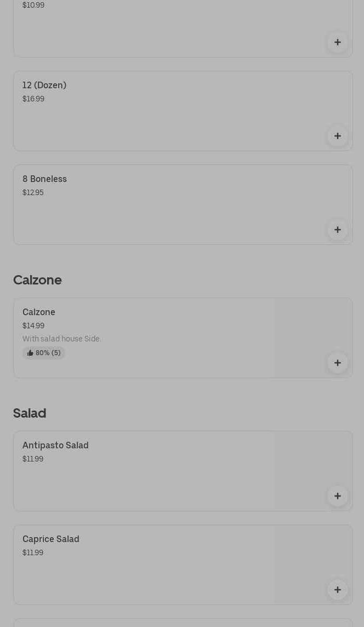Click the $12.95 price for 8 Boneless
This screenshot has width=364, height=627.
33,193
